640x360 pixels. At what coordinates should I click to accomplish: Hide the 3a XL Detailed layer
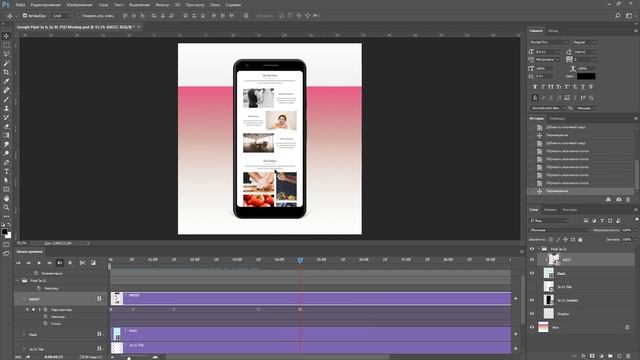pos(532,300)
